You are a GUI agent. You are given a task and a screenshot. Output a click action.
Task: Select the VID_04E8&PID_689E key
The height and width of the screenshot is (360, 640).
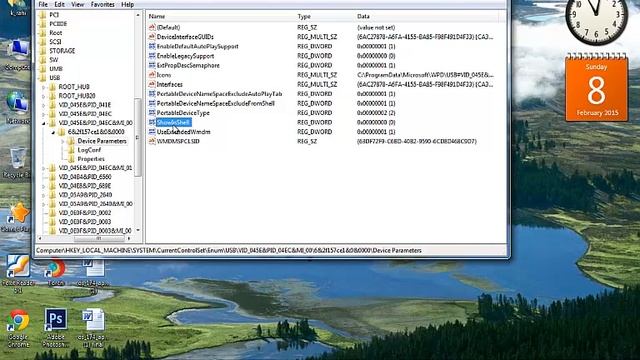point(84,186)
